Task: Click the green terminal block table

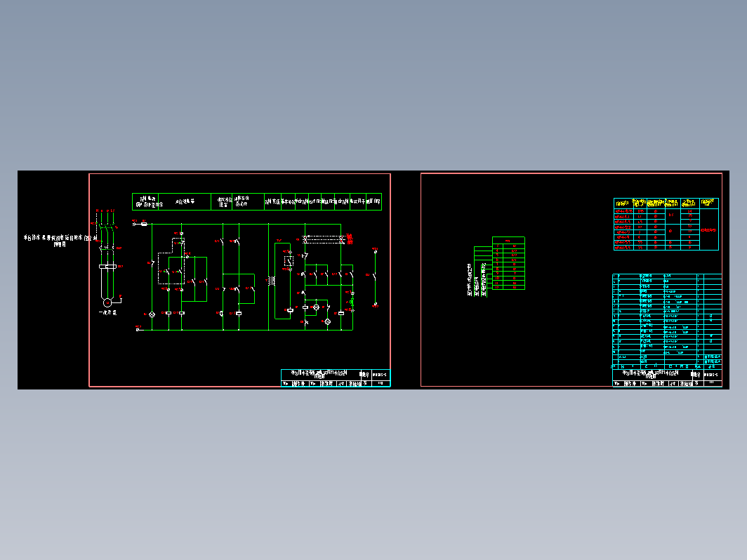Action: point(508,263)
